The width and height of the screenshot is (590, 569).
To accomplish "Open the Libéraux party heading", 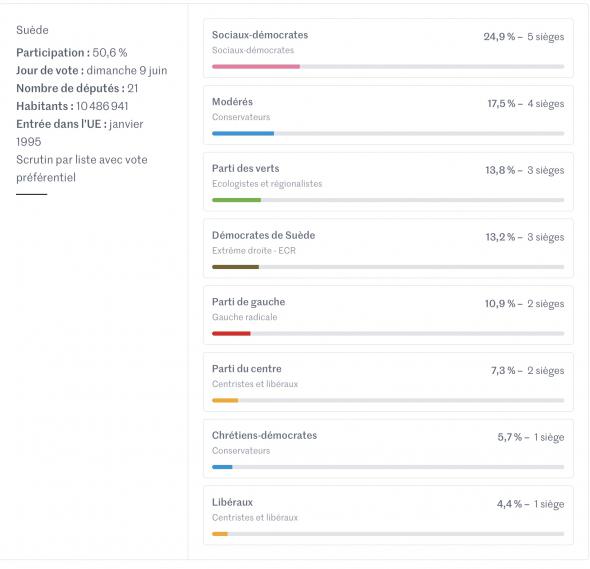I will click(x=232, y=502).
